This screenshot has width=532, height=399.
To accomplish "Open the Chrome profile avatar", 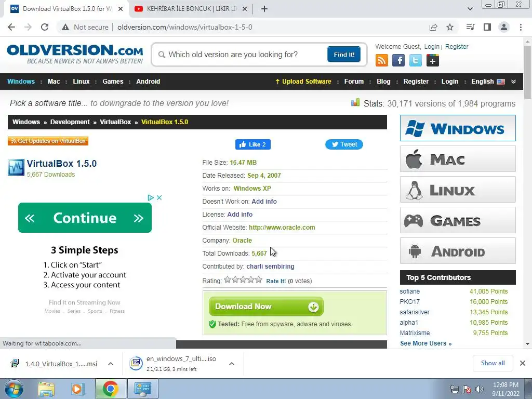I will pos(504,27).
